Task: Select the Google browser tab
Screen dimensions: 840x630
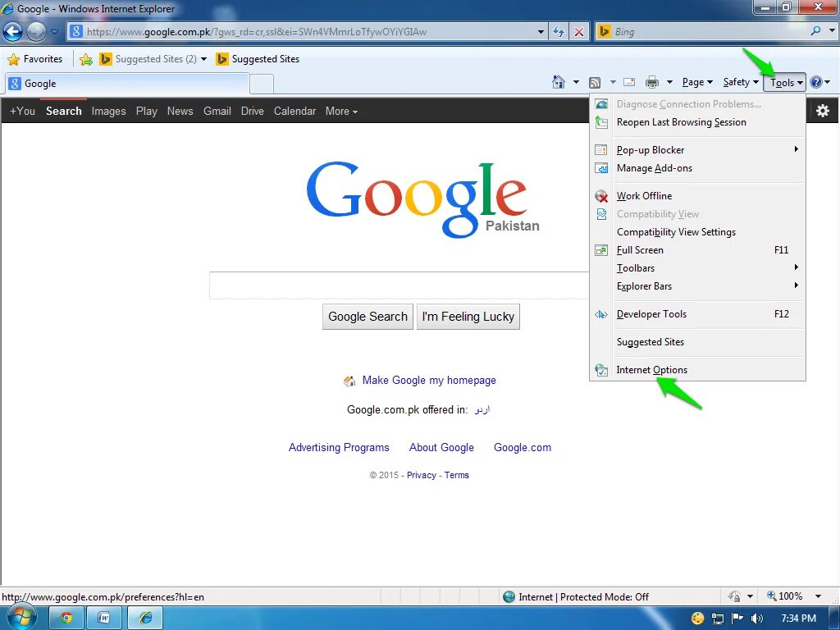Action: (x=127, y=84)
